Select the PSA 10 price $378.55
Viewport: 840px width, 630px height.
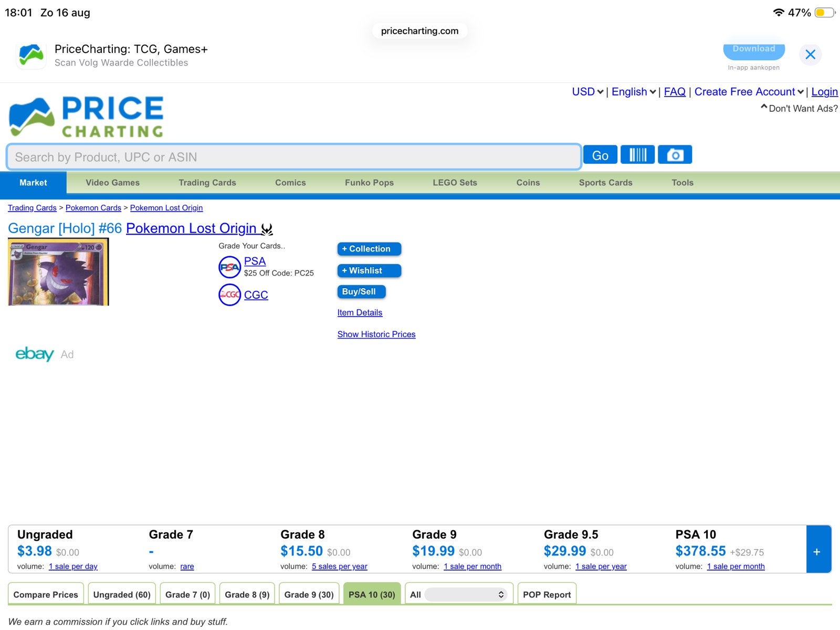pyautogui.click(x=700, y=551)
